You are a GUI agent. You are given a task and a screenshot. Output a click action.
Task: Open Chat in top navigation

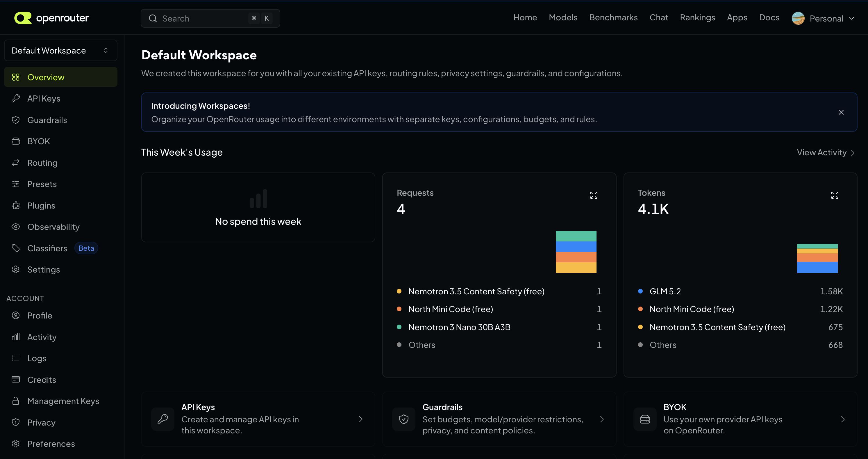tap(659, 17)
